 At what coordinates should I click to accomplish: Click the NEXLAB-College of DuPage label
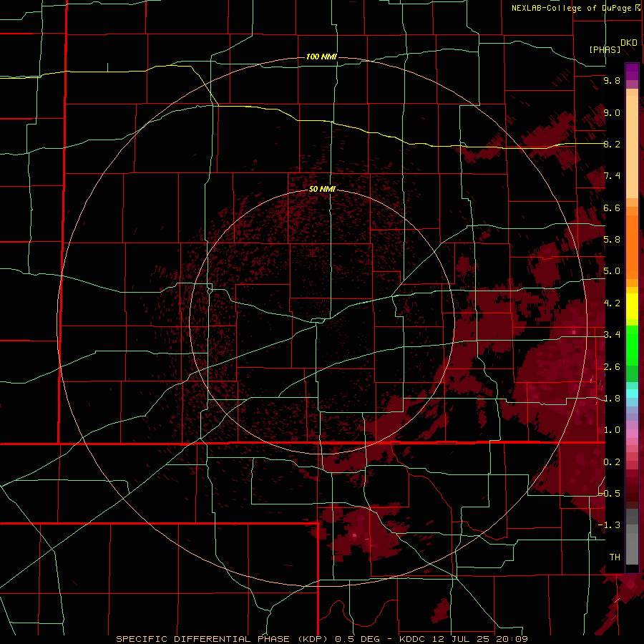[x=575, y=8]
